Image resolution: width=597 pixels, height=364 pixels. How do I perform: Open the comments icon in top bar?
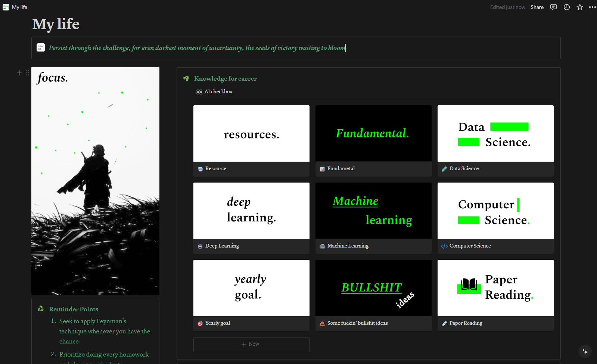(553, 7)
